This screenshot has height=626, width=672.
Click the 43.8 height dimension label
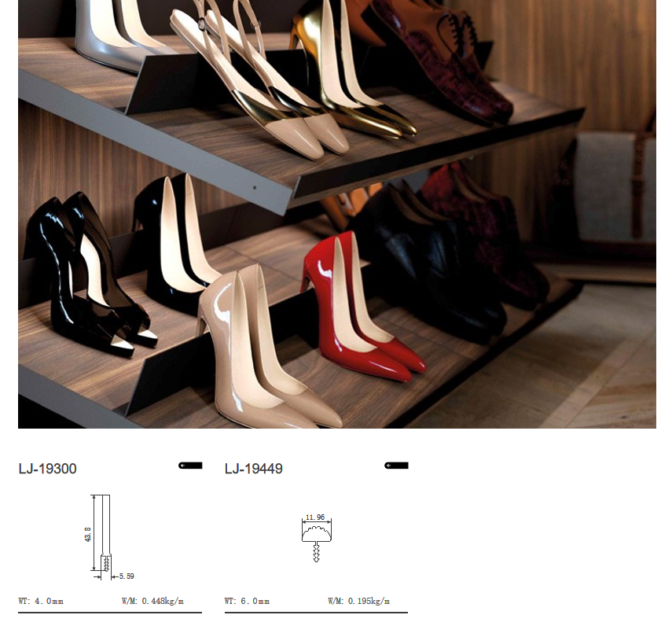tap(88, 534)
